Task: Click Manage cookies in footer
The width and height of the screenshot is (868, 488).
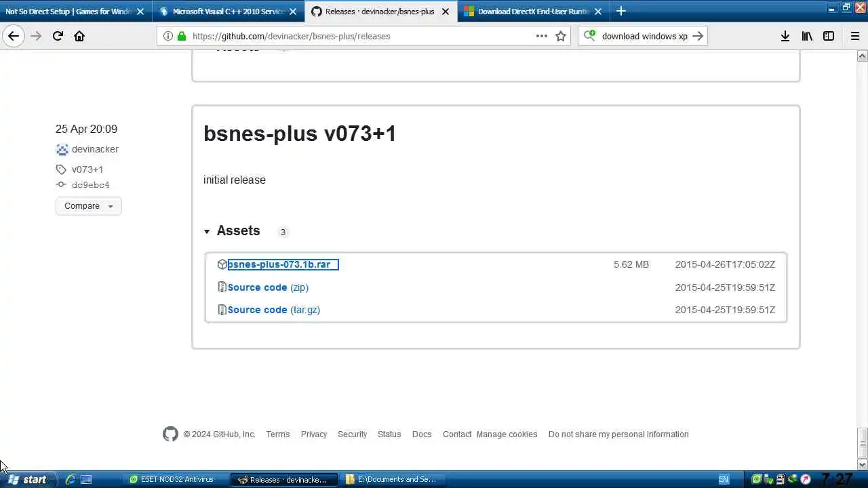Action: coord(507,434)
